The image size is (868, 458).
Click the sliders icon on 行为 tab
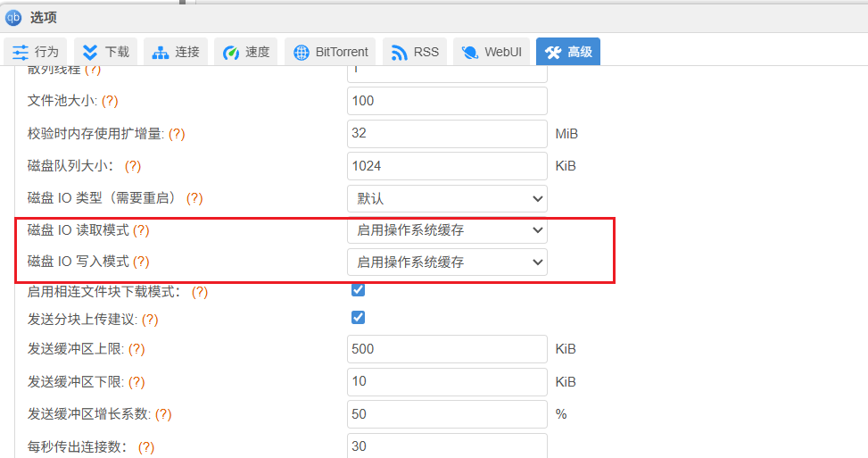click(21, 52)
